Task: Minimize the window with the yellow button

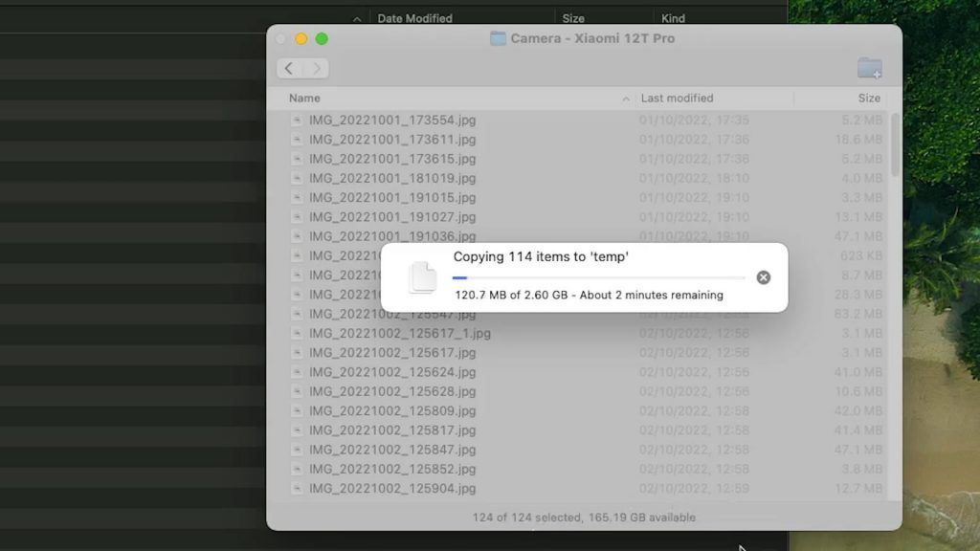Action: tap(301, 38)
